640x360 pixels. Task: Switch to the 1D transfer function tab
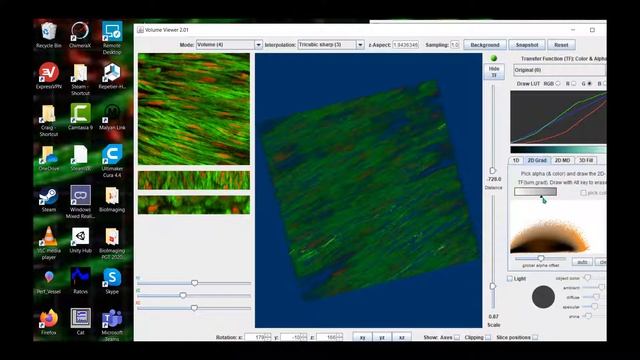[x=516, y=160]
